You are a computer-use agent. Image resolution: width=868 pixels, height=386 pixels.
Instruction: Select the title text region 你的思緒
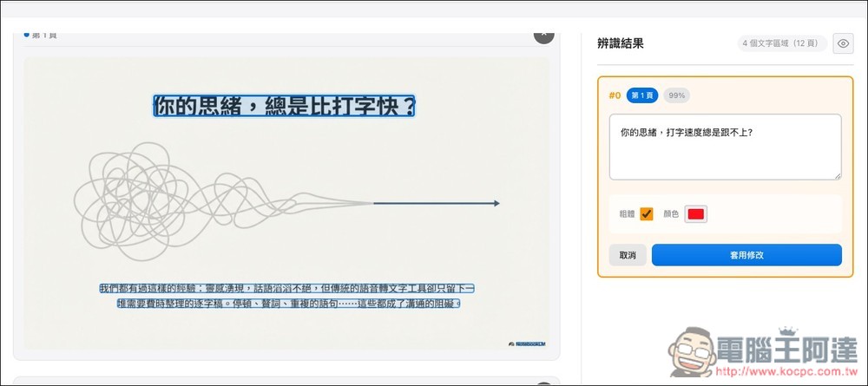284,106
